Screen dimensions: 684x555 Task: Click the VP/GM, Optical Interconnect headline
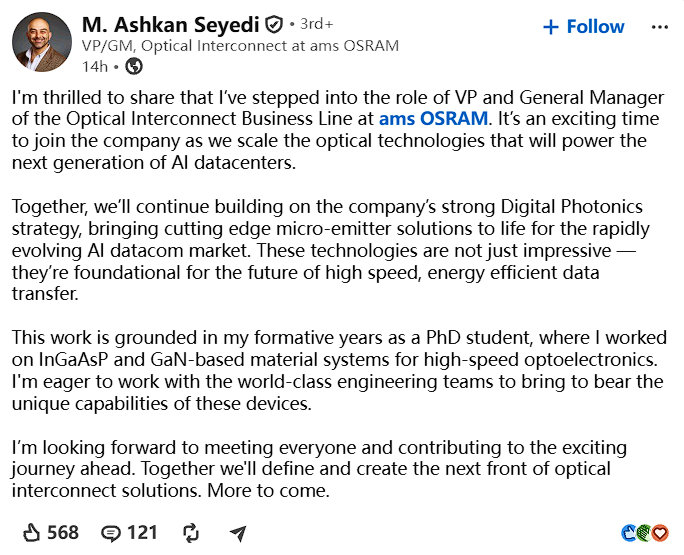240,46
